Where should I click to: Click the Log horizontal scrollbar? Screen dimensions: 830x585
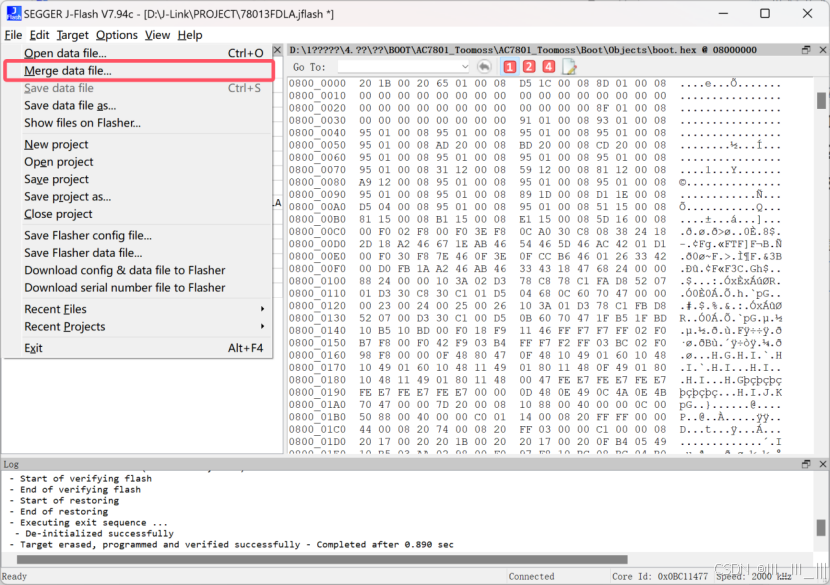point(322,559)
